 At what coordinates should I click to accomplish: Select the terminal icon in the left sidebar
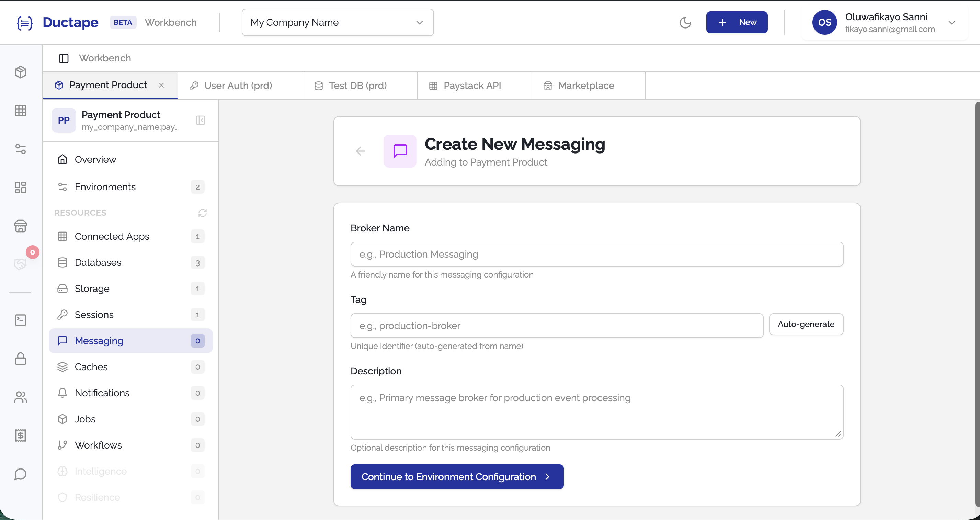click(21, 320)
